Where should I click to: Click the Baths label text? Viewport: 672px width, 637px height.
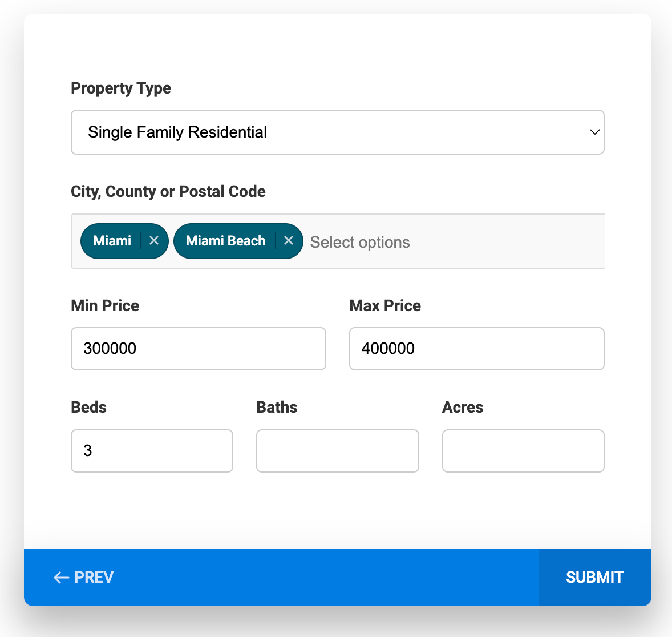tap(277, 407)
